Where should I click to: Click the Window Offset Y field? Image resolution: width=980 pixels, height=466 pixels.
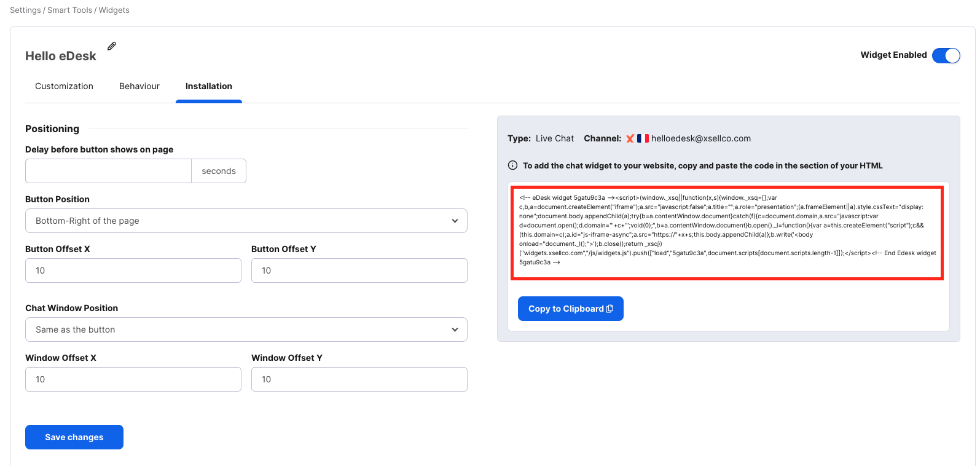pos(359,379)
